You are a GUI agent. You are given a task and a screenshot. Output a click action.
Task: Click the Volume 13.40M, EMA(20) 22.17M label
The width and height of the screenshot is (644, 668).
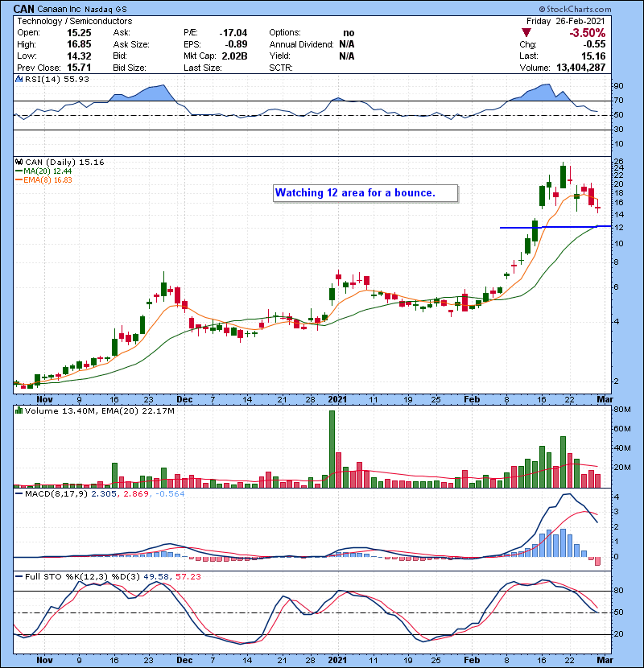click(99, 410)
